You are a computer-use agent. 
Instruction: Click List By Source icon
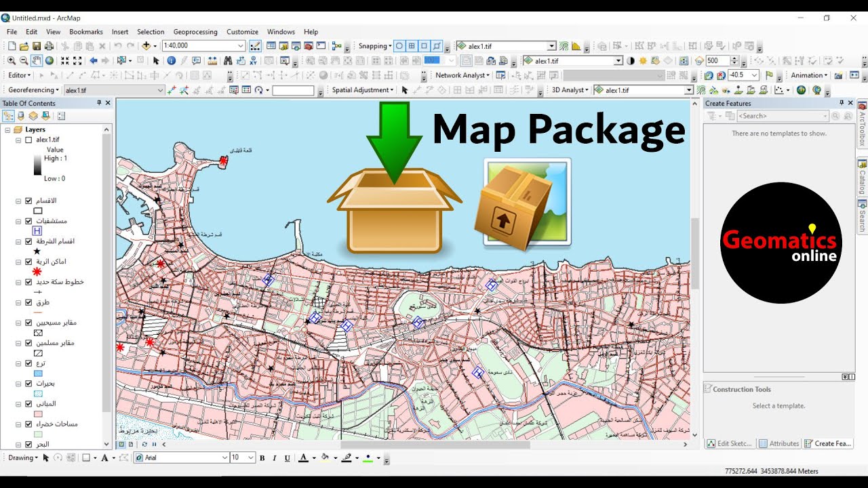tap(21, 116)
